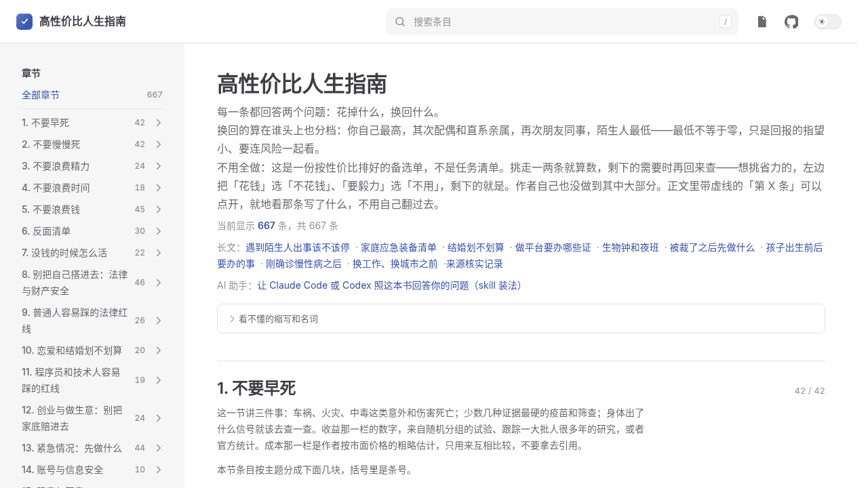This screenshot has width=868, height=488.
Task: Open the 家庭应急装备清单 link
Action: (x=399, y=247)
